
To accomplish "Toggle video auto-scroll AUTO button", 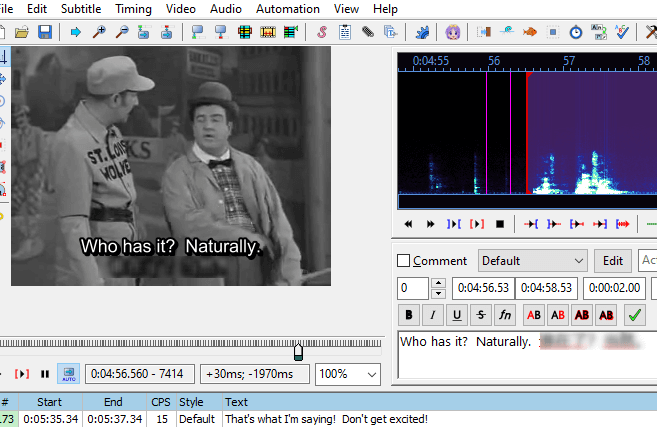I will coord(69,373).
